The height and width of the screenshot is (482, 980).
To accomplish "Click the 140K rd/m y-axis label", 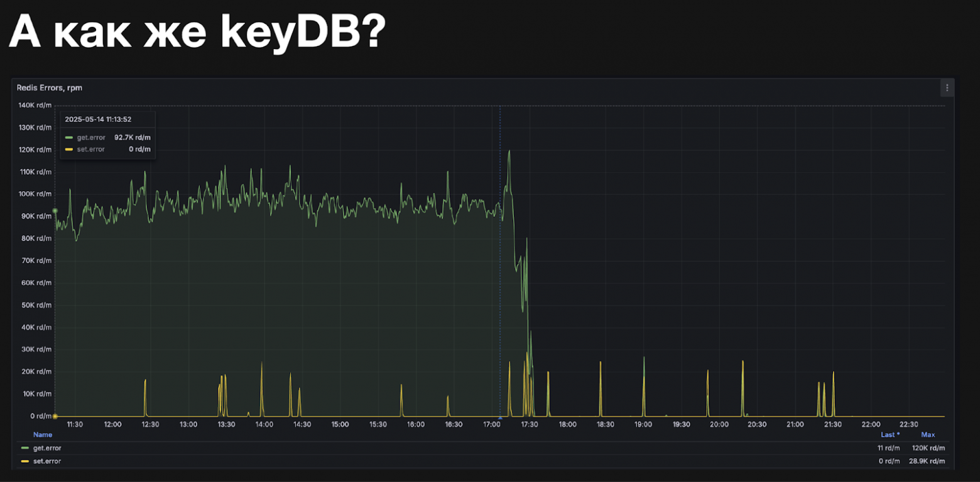I will tap(35, 105).
